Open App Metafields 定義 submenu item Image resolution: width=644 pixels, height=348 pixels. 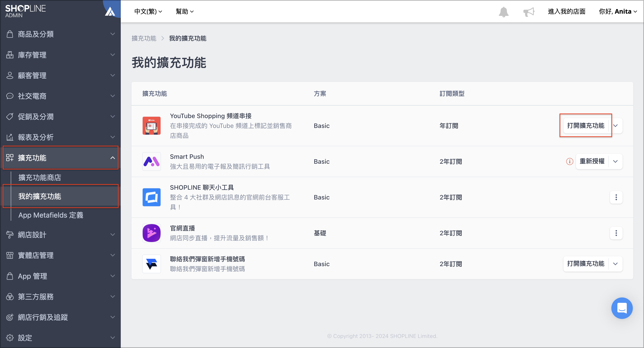[51, 215]
